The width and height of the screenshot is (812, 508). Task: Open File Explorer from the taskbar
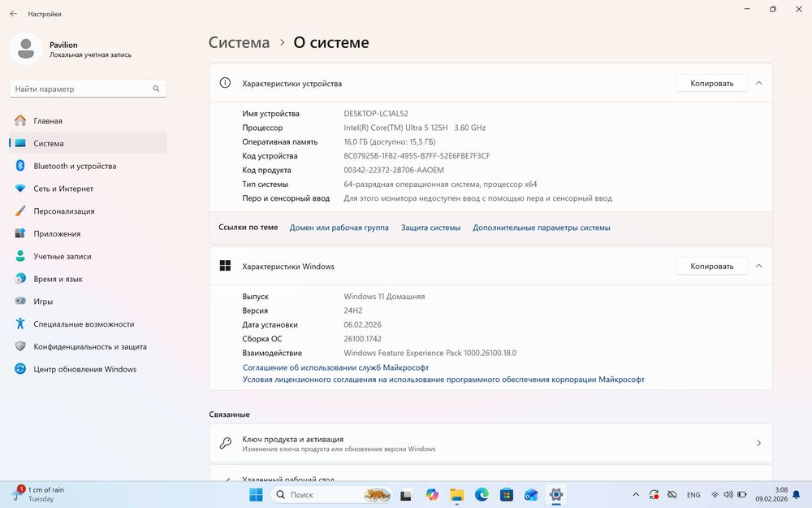(x=456, y=494)
